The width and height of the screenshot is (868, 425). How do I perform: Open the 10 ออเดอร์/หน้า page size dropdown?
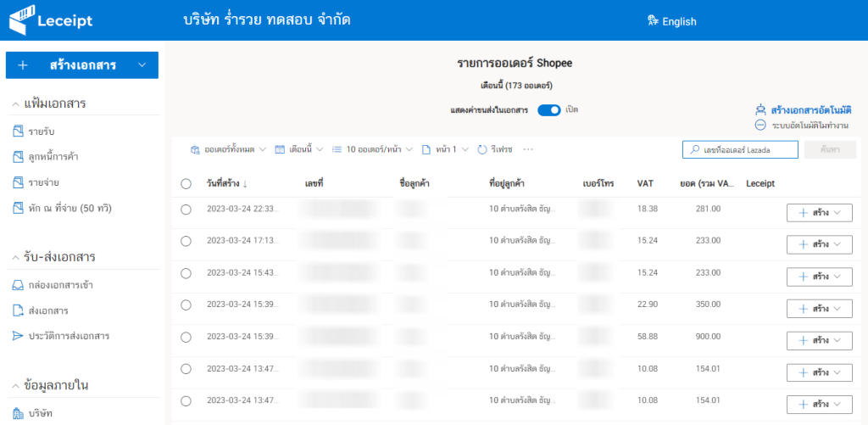[409, 149]
